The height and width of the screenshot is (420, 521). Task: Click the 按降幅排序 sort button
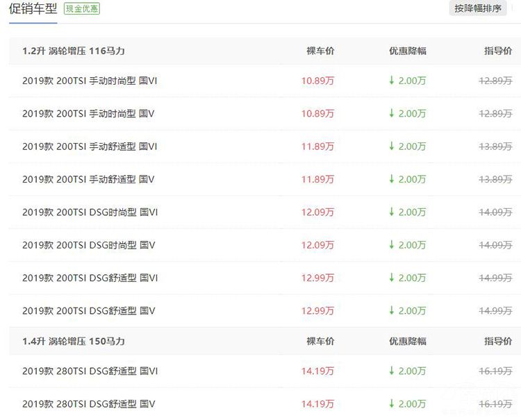click(x=478, y=8)
